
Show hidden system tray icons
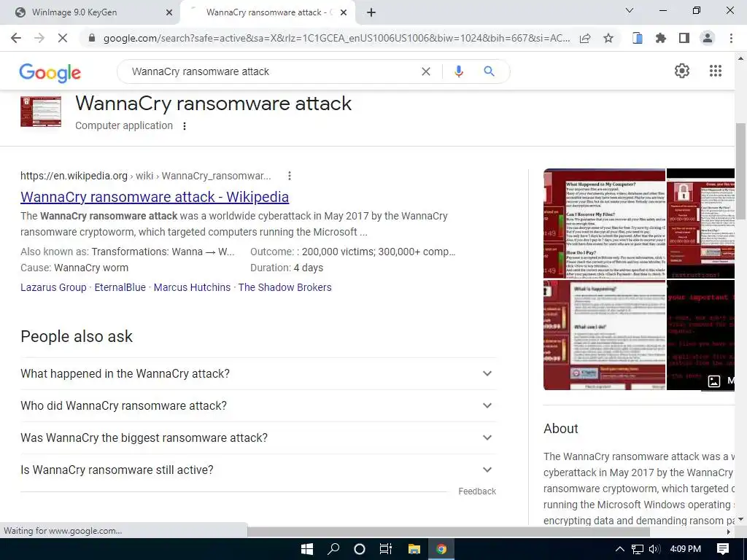pyautogui.click(x=620, y=549)
